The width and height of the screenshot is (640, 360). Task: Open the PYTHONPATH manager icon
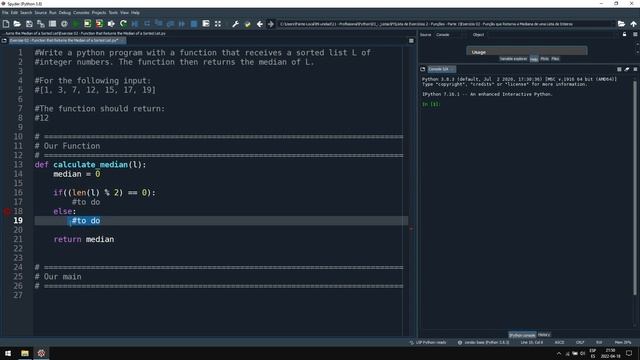(247, 24)
